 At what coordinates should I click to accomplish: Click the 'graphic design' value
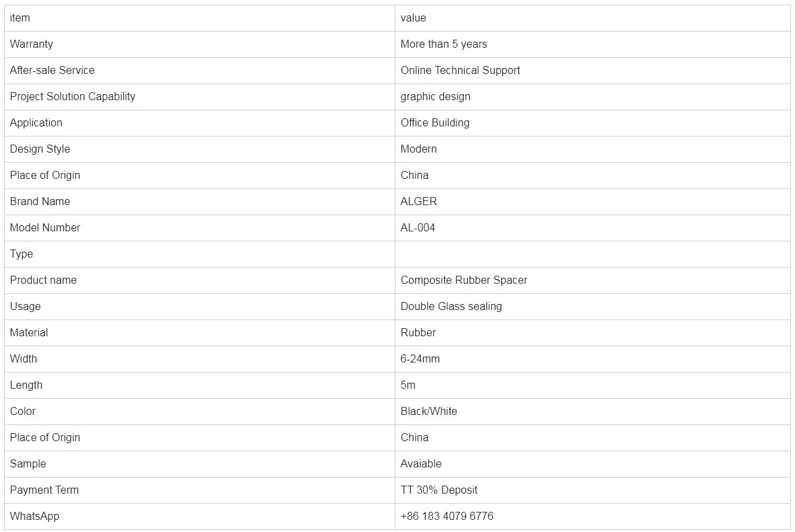point(436,96)
